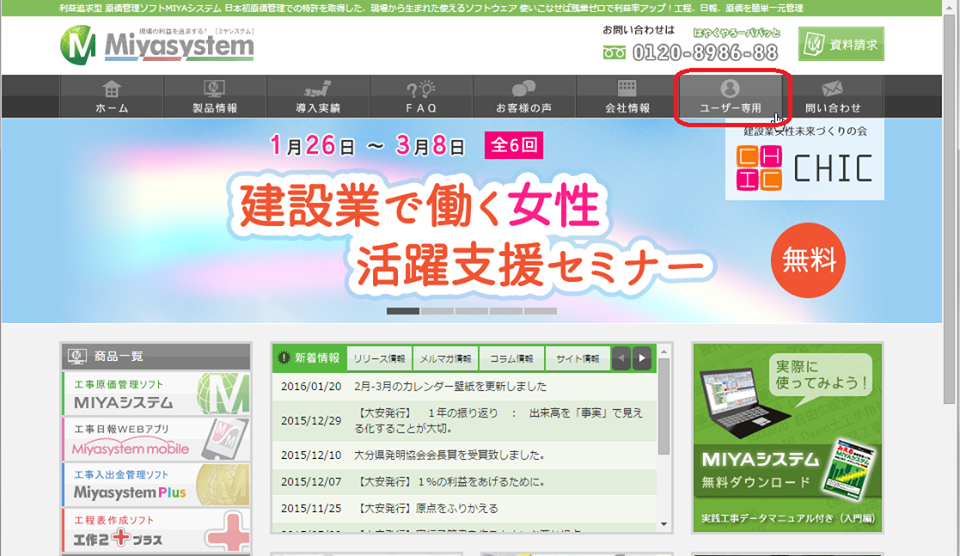960x556 pixels.
Task: Click the 2015/12/10 date text
Action: [311, 455]
